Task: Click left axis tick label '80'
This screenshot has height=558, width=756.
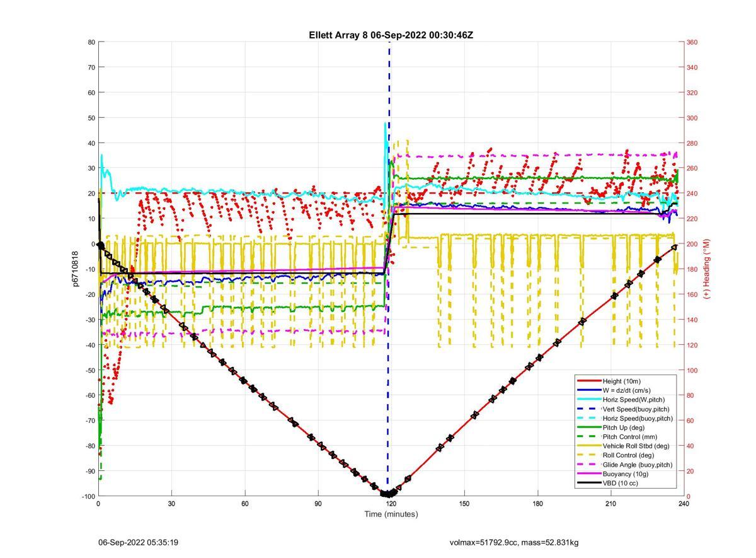Action: pyautogui.click(x=91, y=42)
